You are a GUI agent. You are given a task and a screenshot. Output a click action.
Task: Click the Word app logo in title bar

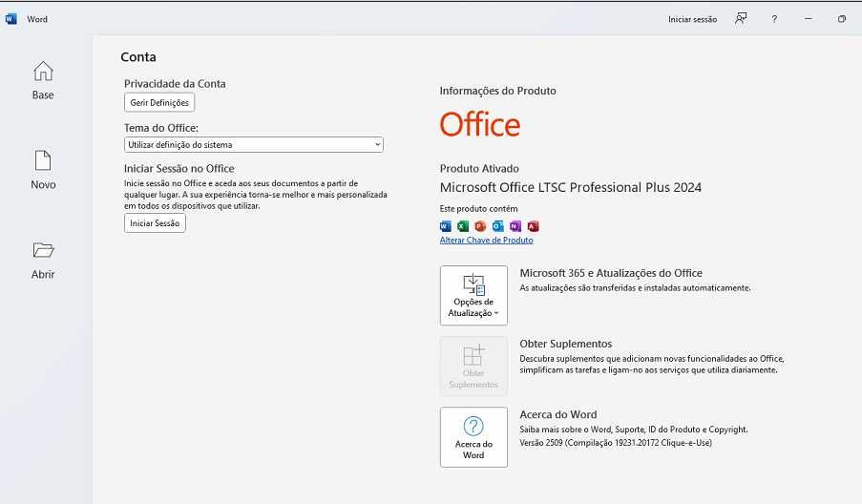point(11,19)
